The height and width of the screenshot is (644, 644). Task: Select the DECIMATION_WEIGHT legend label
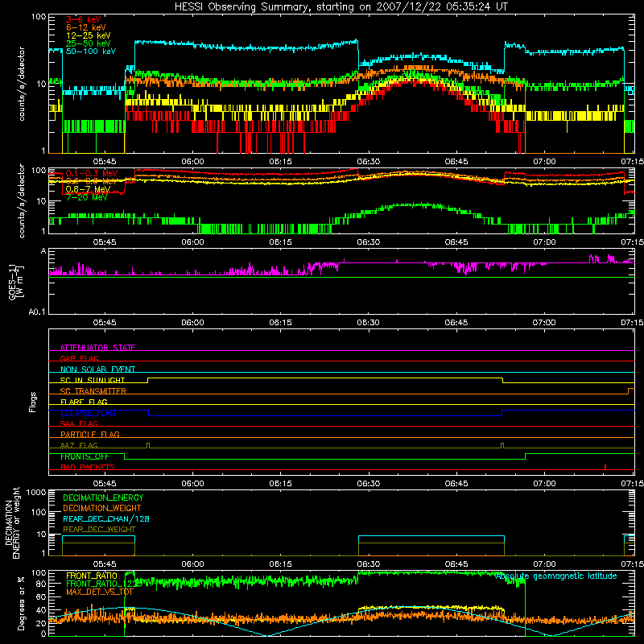[x=102, y=508]
